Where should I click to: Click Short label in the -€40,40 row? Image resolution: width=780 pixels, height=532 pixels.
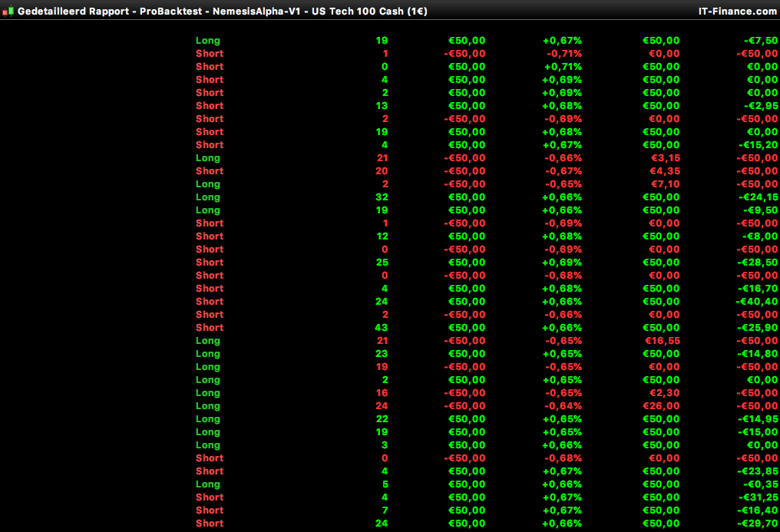pos(210,302)
